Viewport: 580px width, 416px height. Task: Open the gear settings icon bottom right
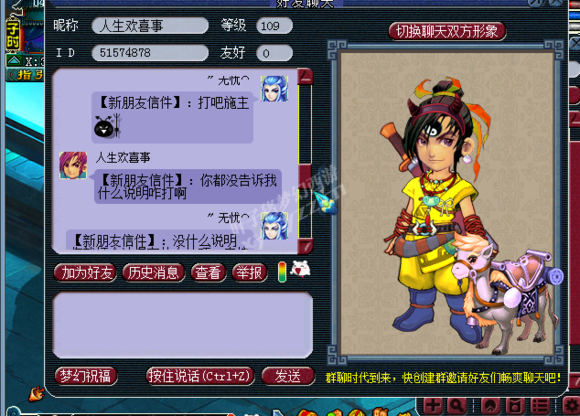click(x=572, y=406)
